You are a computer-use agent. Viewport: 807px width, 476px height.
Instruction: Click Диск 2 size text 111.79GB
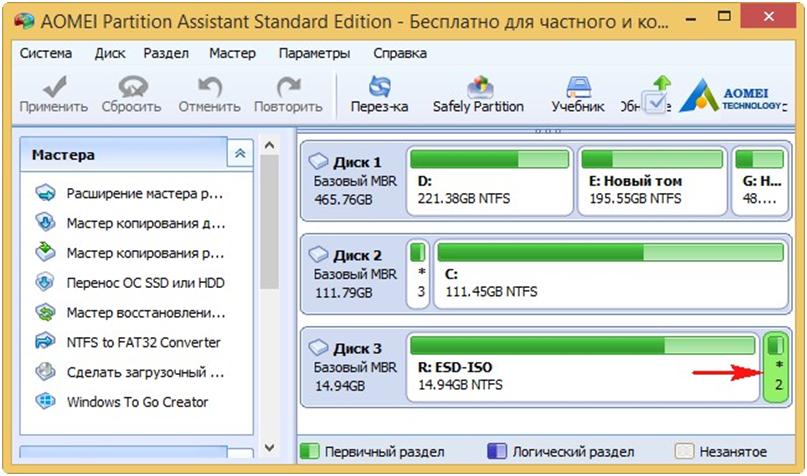point(343,293)
